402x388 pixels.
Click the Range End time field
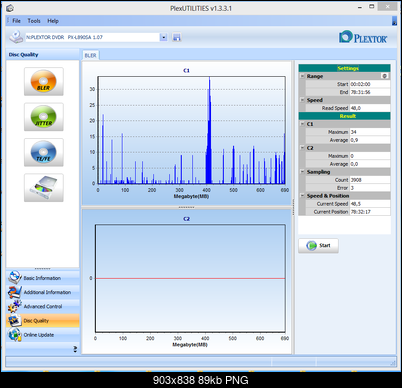370,92
